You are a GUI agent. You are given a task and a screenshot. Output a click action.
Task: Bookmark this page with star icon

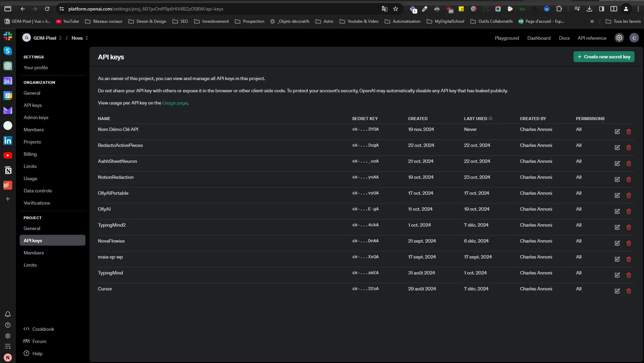[396, 9]
